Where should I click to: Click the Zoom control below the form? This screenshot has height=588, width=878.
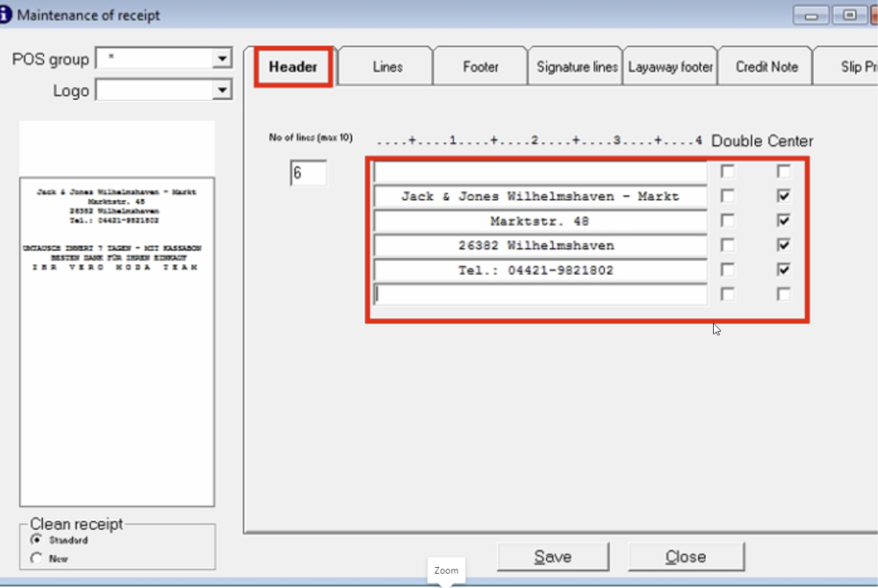(x=446, y=570)
